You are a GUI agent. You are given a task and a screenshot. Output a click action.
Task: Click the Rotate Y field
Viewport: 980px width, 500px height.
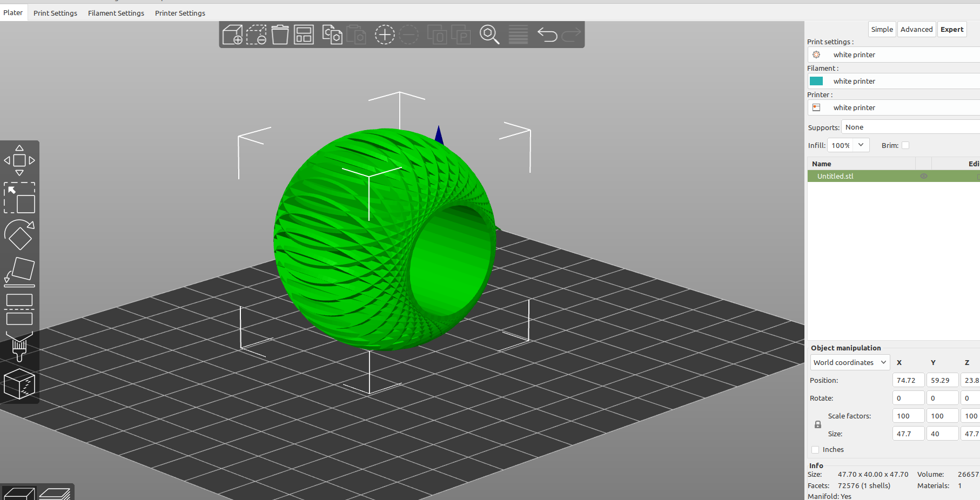point(942,398)
